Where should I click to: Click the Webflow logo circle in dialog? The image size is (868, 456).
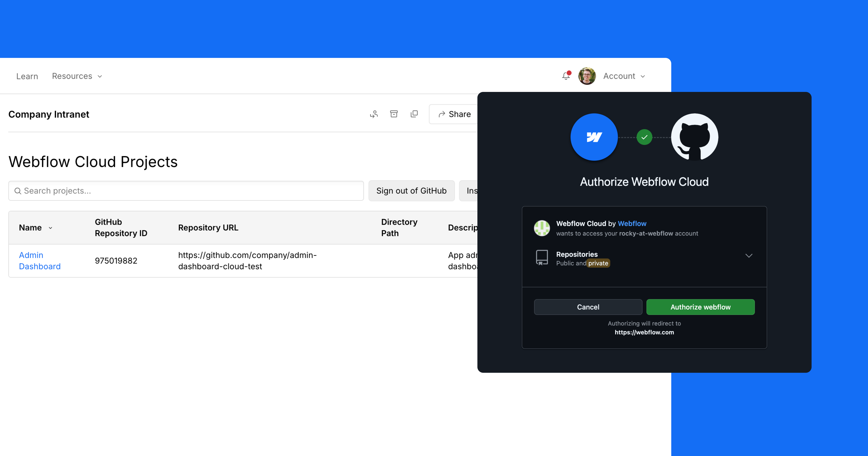coord(594,137)
